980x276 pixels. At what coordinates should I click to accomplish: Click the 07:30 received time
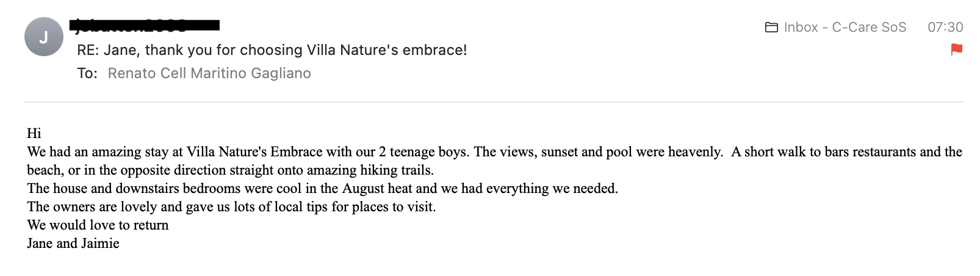pyautogui.click(x=945, y=27)
